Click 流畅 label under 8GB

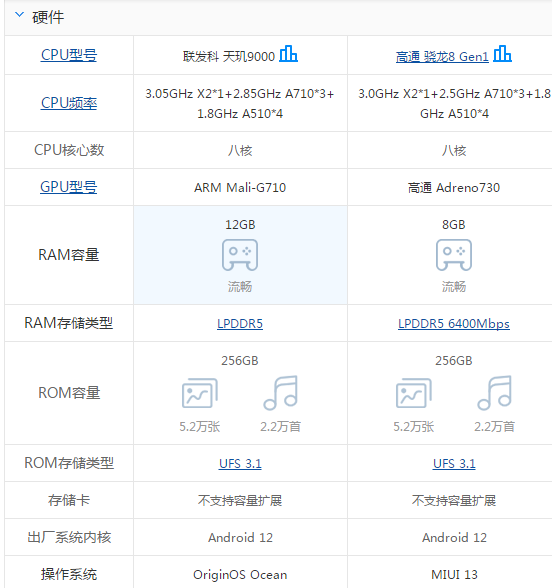click(x=454, y=287)
